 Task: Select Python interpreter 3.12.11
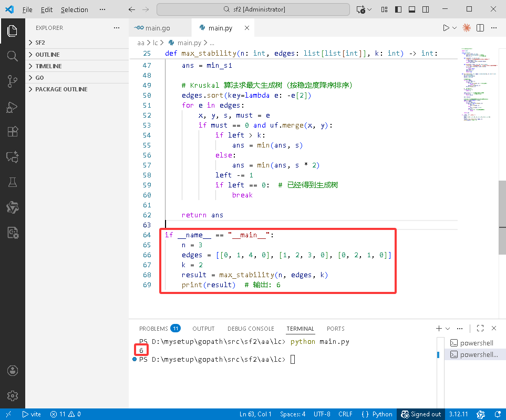pyautogui.click(x=458, y=414)
